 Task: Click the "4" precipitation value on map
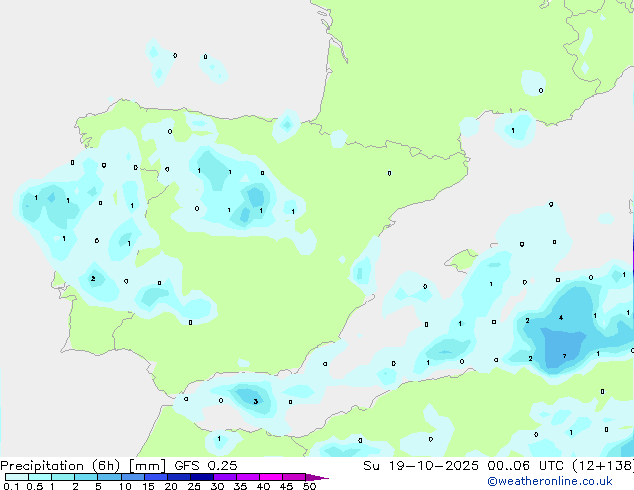[x=561, y=318]
